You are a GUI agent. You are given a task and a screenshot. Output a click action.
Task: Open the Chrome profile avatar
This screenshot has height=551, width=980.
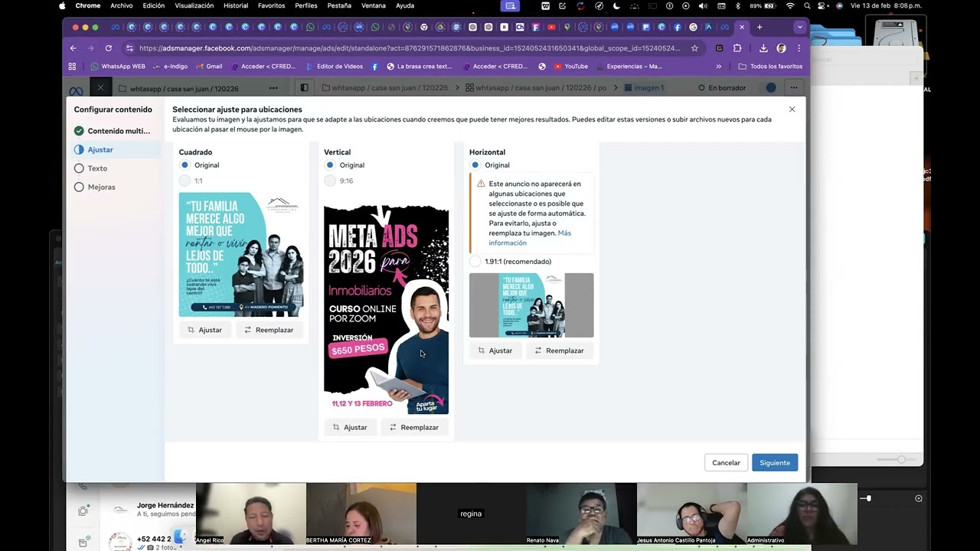pyautogui.click(x=781, y=48)
